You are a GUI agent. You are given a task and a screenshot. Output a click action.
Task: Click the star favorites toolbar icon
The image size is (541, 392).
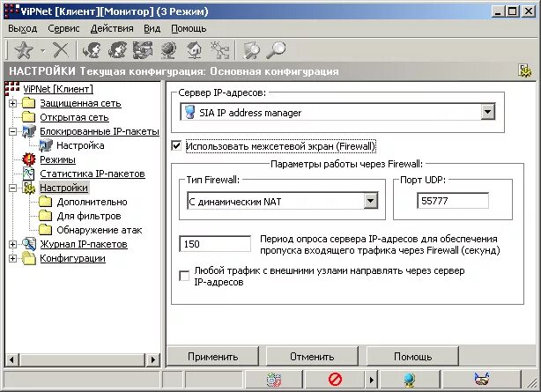click(x=24, y=50)
